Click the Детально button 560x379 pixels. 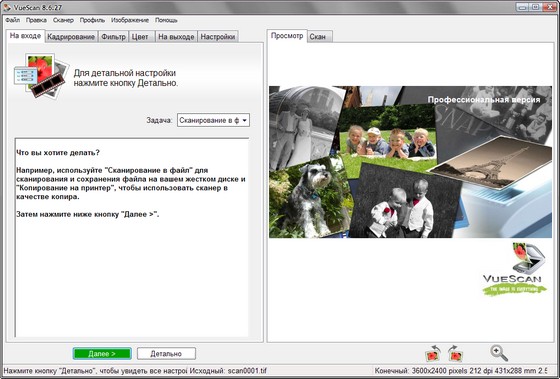click(x=166, y=354)
